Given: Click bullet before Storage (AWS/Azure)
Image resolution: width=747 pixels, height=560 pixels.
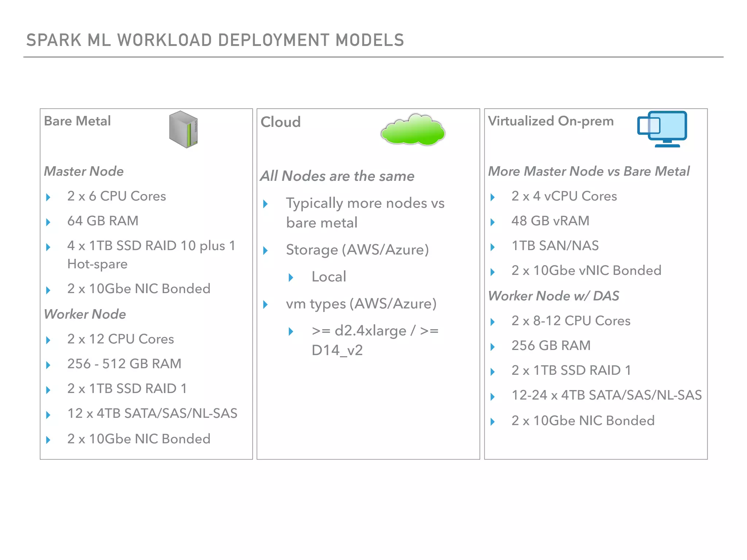Looking at the screenshot, I should point(266,250).
